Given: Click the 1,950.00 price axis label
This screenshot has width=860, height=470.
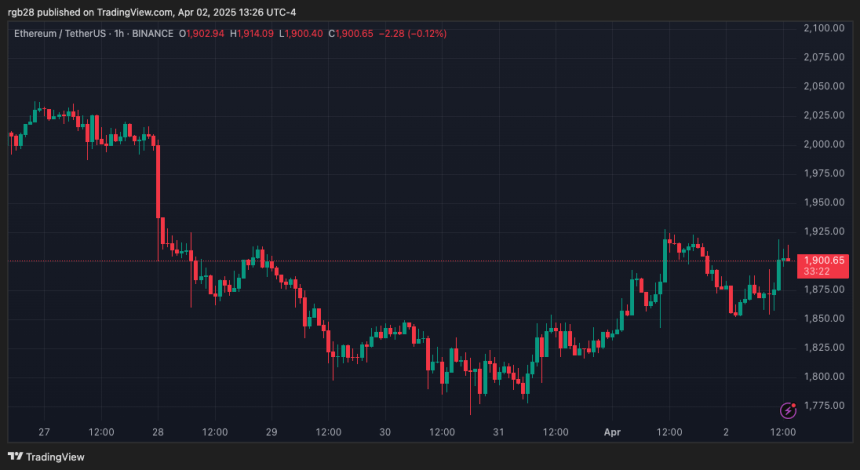Looking at the screenshot, I should 825,203.
